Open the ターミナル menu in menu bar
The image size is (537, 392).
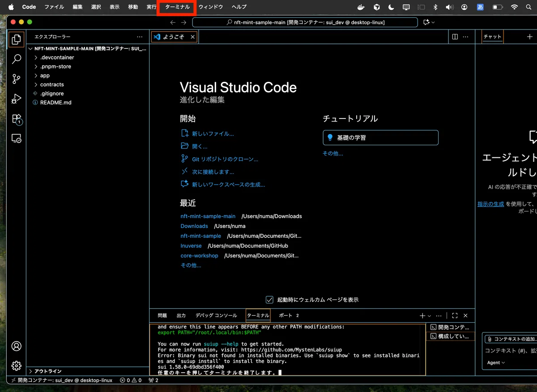pyautogui.click(x=177, y=7)
